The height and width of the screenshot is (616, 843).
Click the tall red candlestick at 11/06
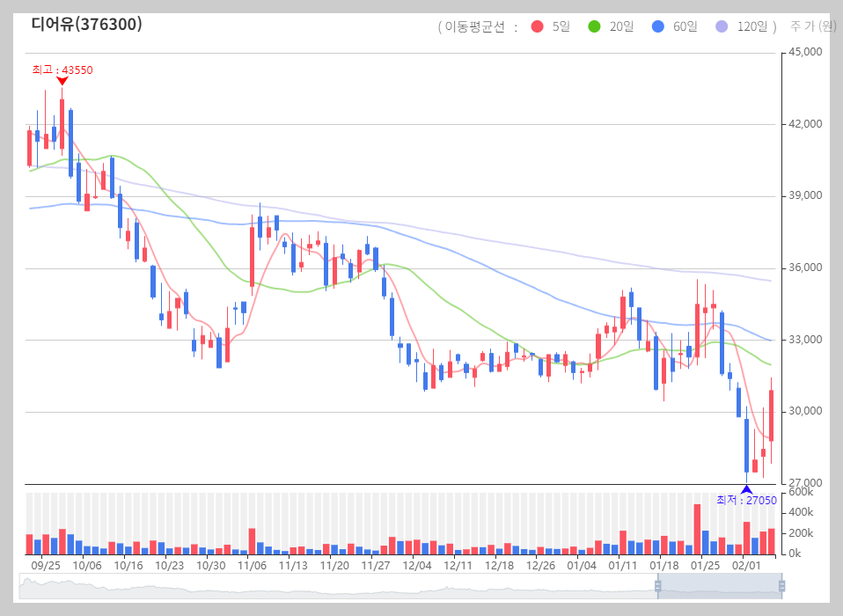click(x=253, y=257)
